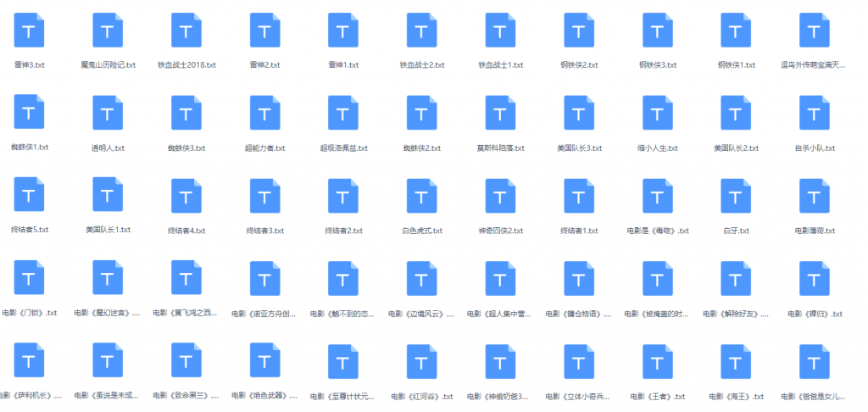The image size is (868, 412).
Task: Select the 电影《绝色武器》 file name
Action: (265, 395)
